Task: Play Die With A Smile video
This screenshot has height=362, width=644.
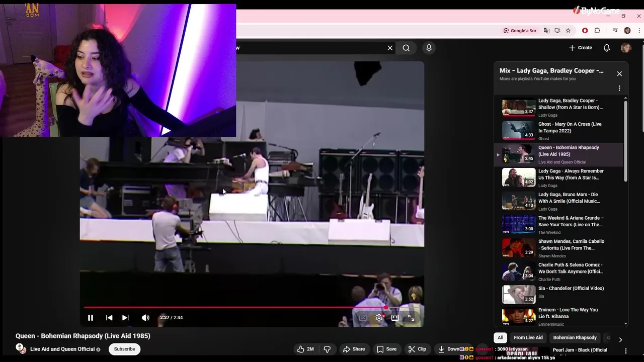Action: [x=558, y=201]
